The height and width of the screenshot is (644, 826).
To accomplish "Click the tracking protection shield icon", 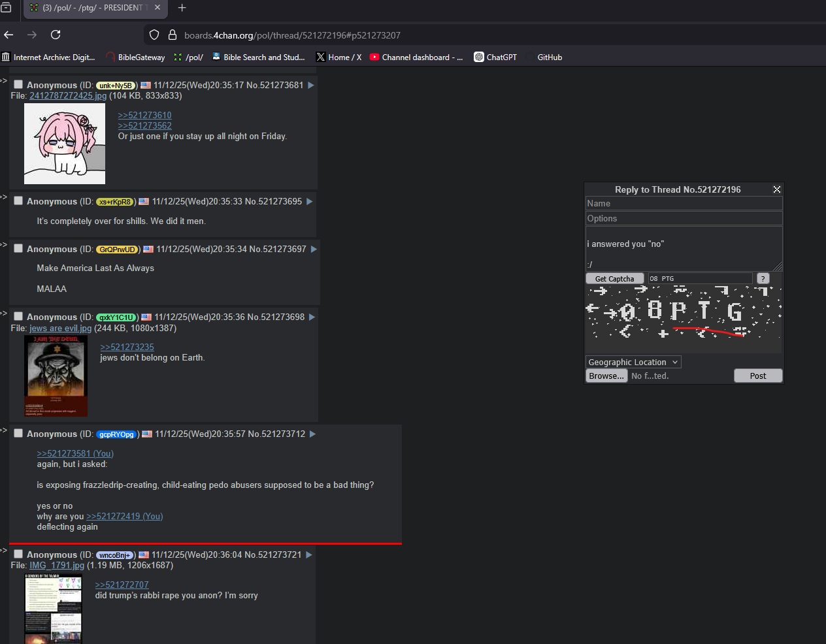I will [x=154, y=35].
